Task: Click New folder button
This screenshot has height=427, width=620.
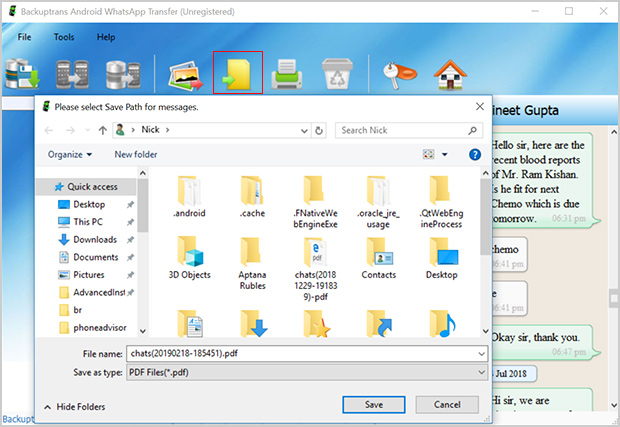Action: [136, 155]
